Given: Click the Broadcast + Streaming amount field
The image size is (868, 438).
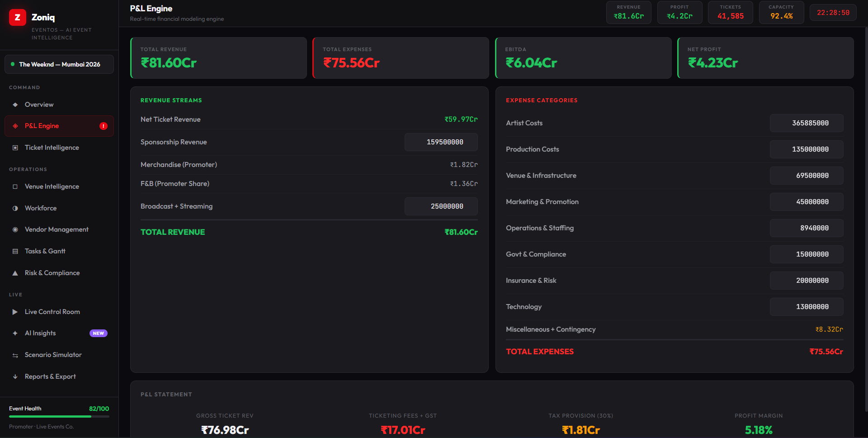Looking at the screenshot, I should click(441, 206).
